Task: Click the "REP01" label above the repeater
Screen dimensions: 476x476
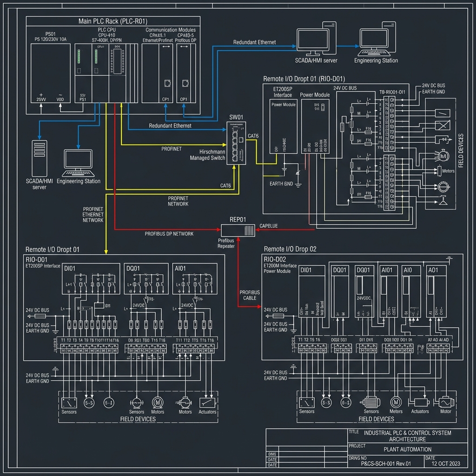Action: point(238,219)
